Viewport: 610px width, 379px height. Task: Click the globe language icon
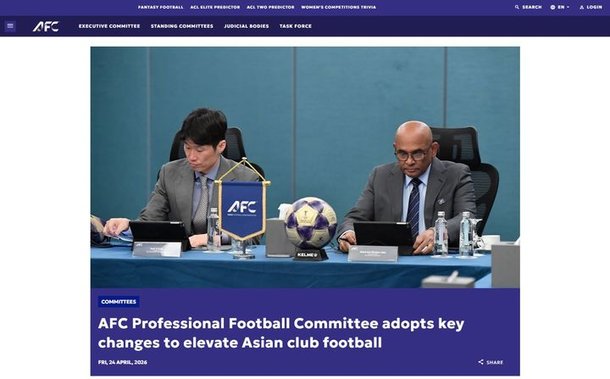point(552,7)
